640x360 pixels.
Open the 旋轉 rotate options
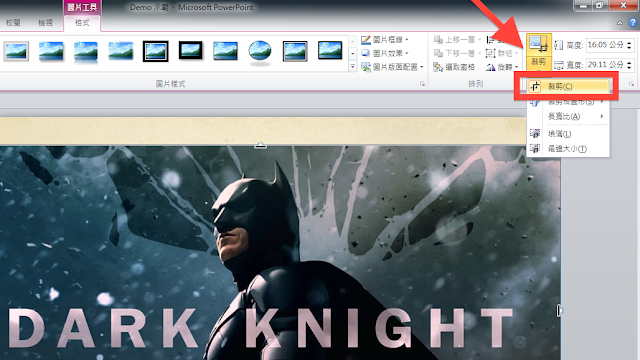[502, 67]
